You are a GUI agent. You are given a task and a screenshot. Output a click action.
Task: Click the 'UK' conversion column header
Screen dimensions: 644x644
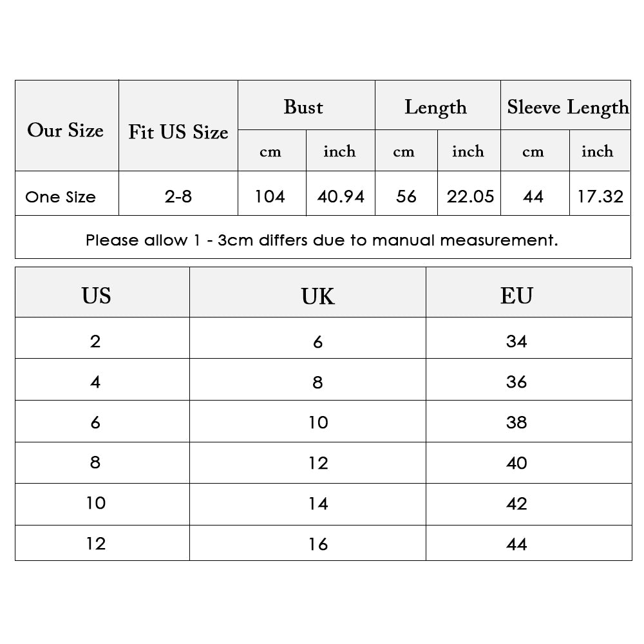tap(308, 292)
